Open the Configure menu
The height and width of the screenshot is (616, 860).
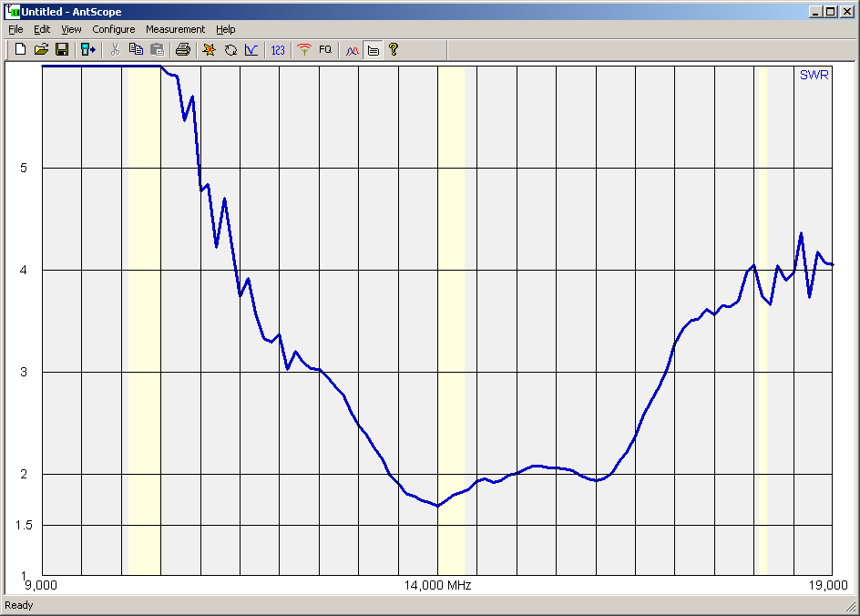(x=113, y=29)
